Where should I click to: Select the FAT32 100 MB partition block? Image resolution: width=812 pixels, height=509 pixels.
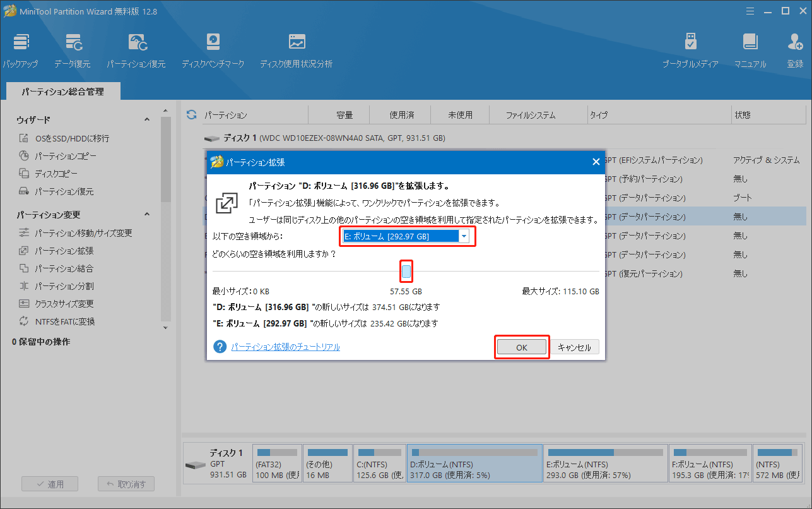[x=276, y=464]
